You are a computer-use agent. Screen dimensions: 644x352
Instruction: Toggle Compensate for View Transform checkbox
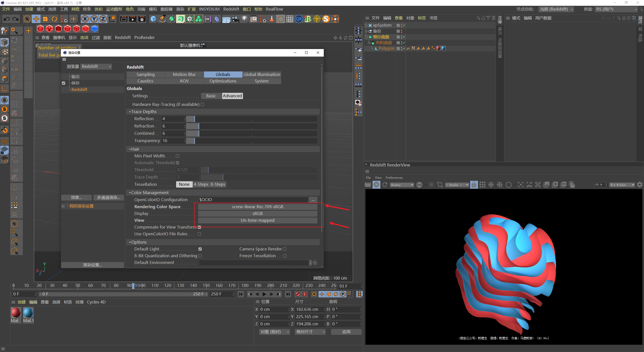click(199, 227)
